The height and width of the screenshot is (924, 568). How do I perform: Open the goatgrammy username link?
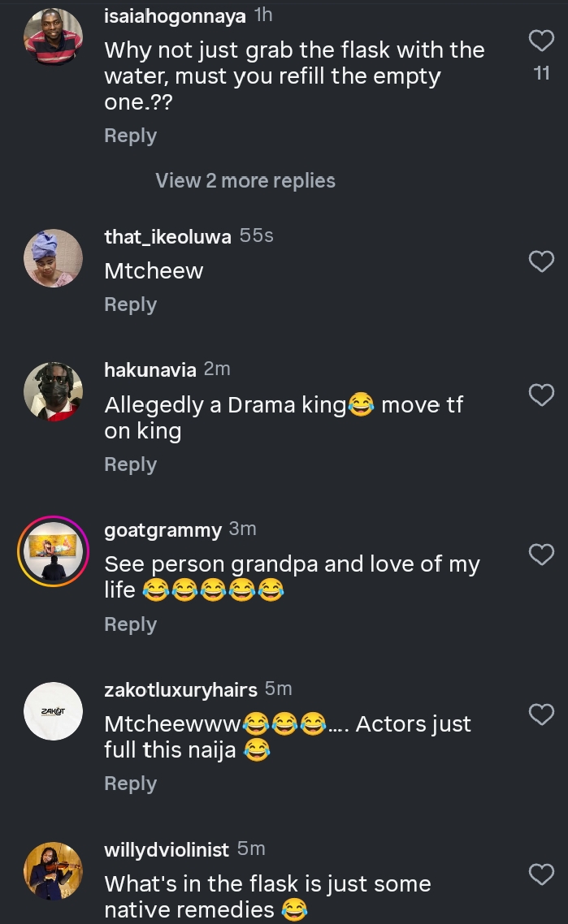(x=163, y=530)
